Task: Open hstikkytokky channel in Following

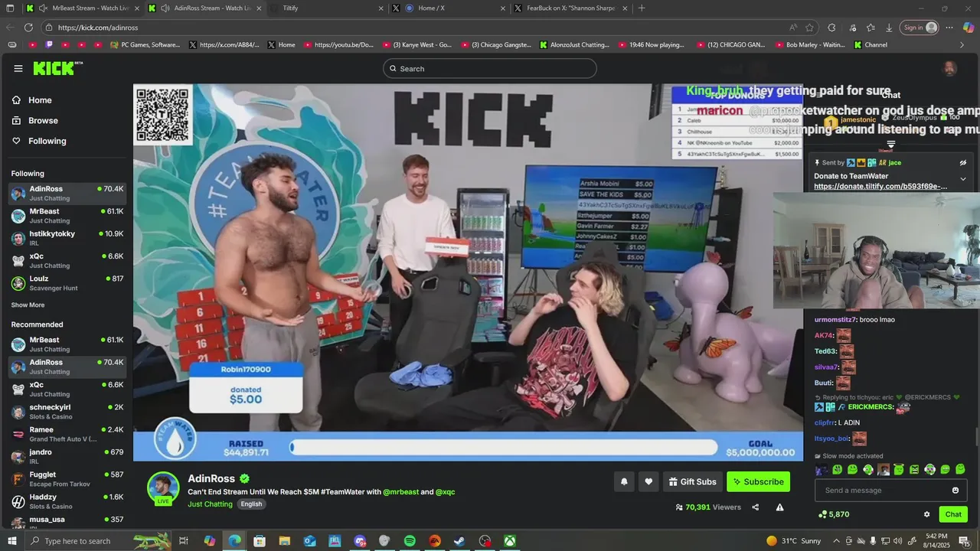Action: (67, 238)
